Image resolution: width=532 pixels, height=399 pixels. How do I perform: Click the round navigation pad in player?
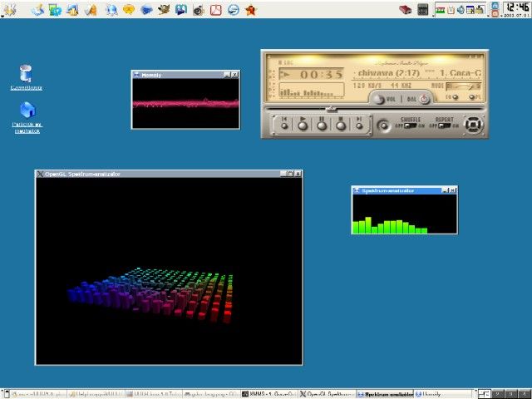[474, 125]
